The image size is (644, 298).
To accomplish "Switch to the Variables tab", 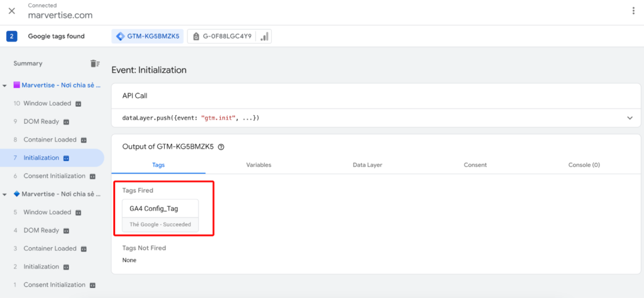I will tap(258, 165).
